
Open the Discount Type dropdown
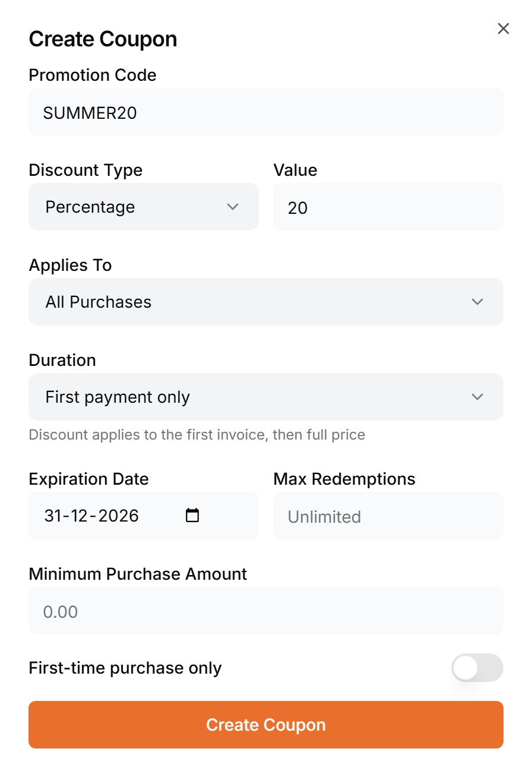pyautogui.click(x=144, y=207)
